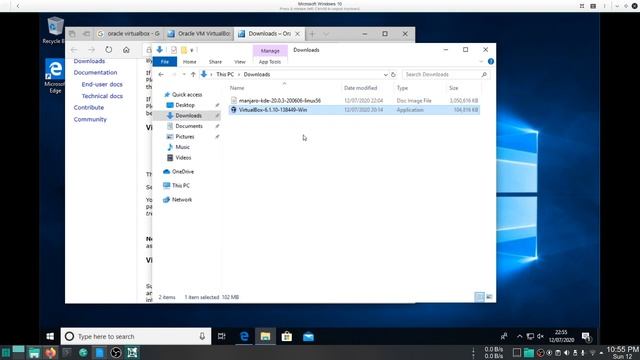The image size is (640, 360).
Task: Open Microsoft Store from the taskbar
Action: pyautogui.click(x=287, y=336)
